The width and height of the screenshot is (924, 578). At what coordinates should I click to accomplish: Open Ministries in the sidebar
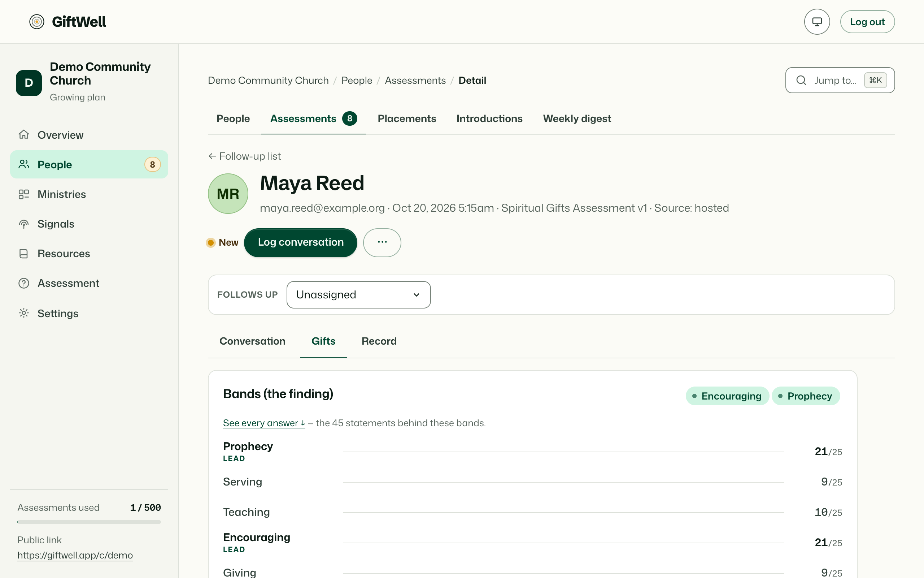click(89, 194)
